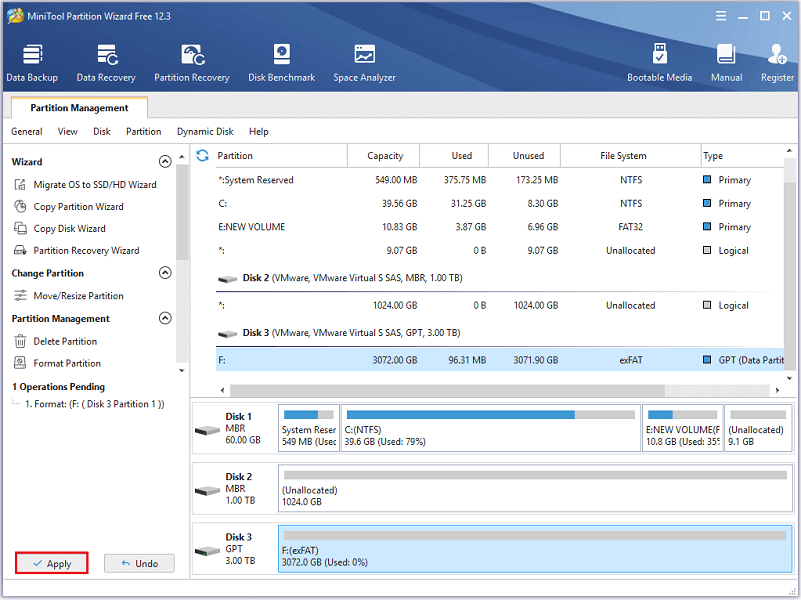Sort by Used column header
The height and width of the screenshot is (600, 801).
coord(454,156)
